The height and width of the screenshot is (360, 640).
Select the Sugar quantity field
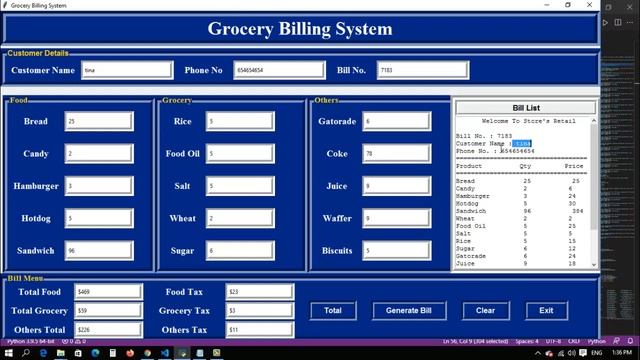(x=240, y=251)
